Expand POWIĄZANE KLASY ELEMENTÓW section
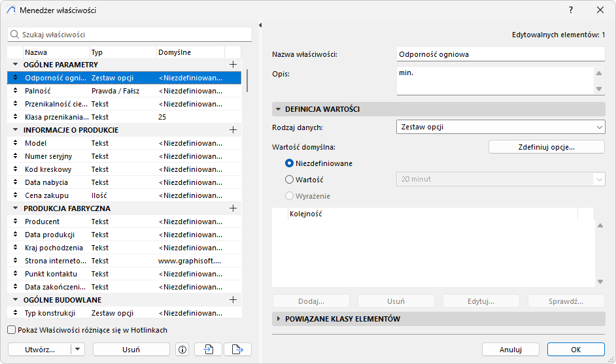This screenshot has height=364, width=616. (279, 319)
